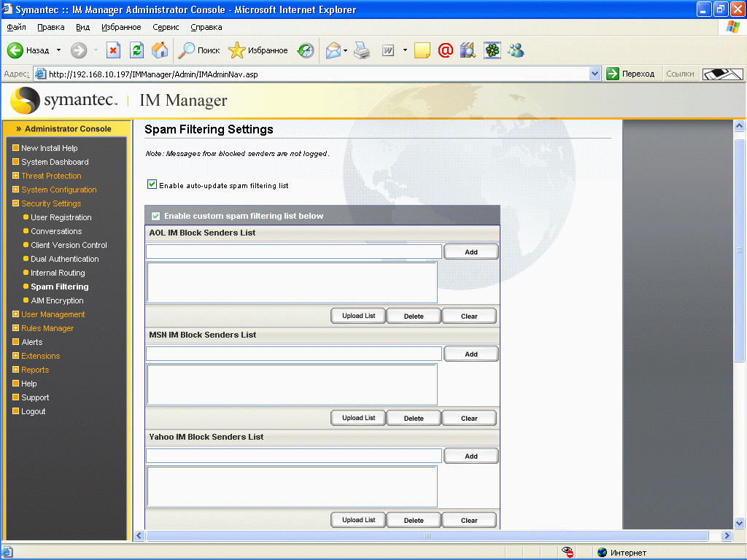Click the AOL sender input field
The height and width of the screenshot is (560, 747).
coord(293,252)
